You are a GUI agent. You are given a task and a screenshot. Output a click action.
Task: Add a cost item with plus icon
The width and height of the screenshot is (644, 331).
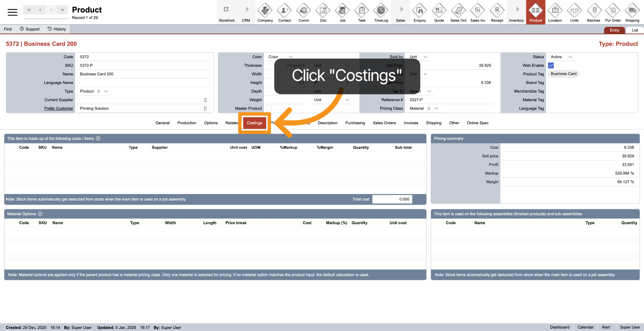(x=98, y=138)
